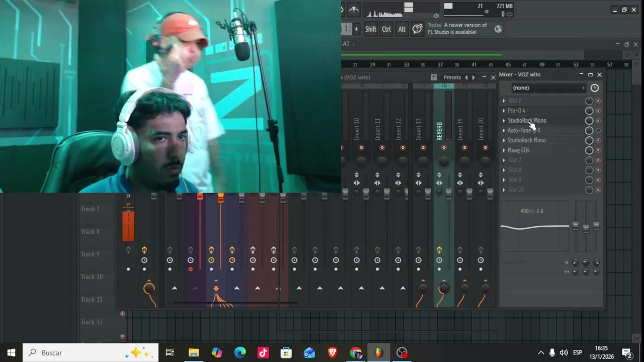The image size is (644, 362).
Task: Expand the Slot 10 plugin menu arrow
Action: pos(504,190)
